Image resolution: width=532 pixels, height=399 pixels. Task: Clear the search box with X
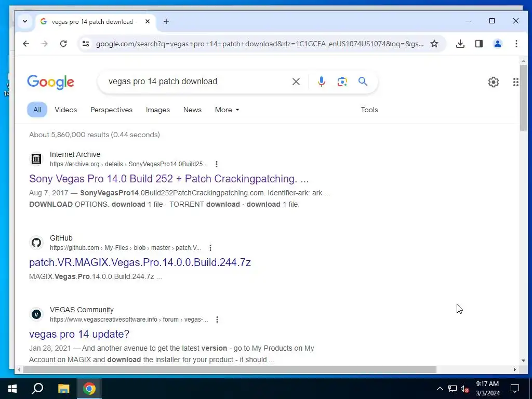click(x=296, y=82)
